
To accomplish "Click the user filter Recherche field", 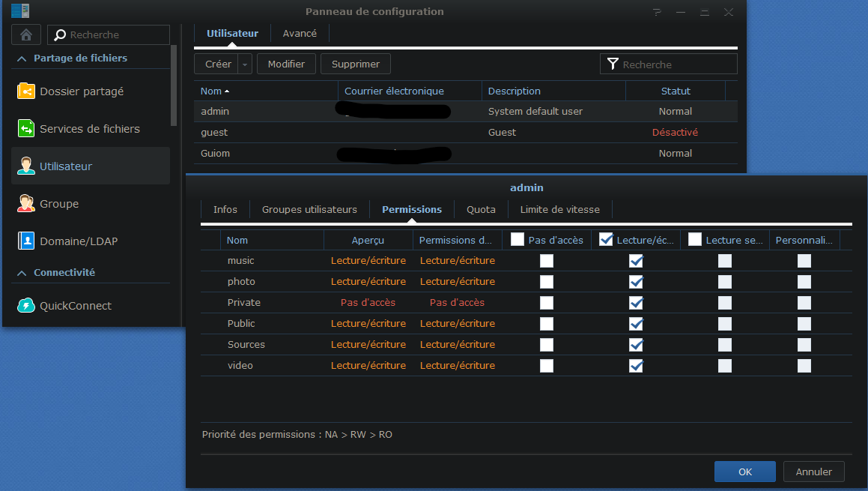I will [668, 64].
